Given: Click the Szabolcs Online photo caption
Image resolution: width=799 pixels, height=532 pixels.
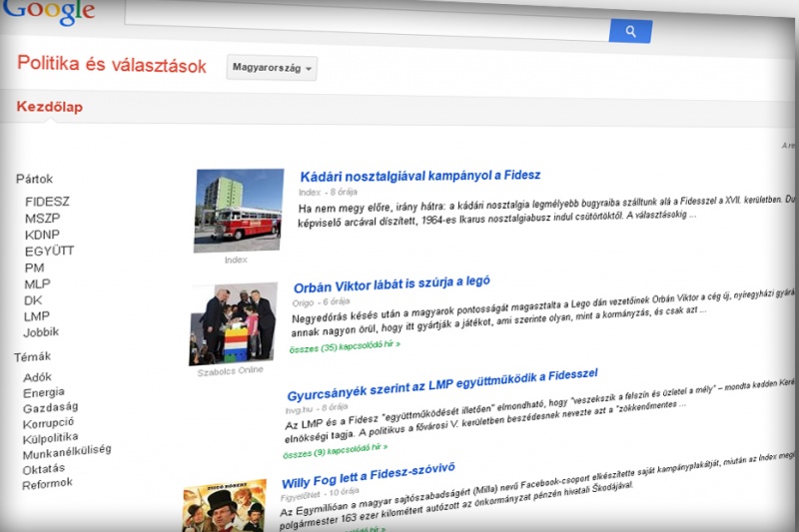Looking at the screenshot, I should (230, 371).
